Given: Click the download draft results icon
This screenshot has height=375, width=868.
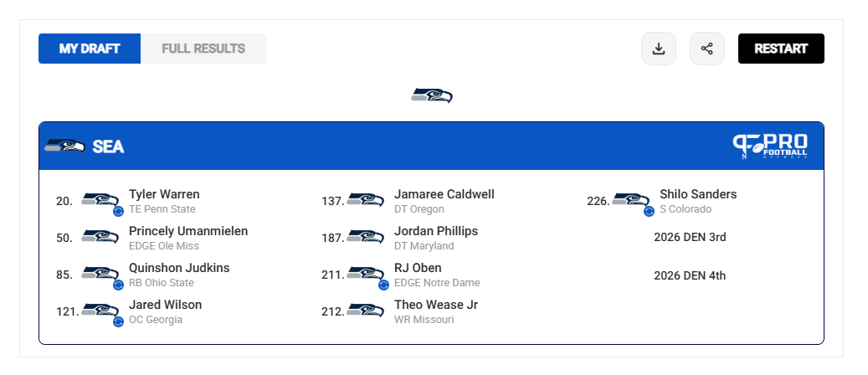Looking at the screenshot, I should tap(658, 49).
